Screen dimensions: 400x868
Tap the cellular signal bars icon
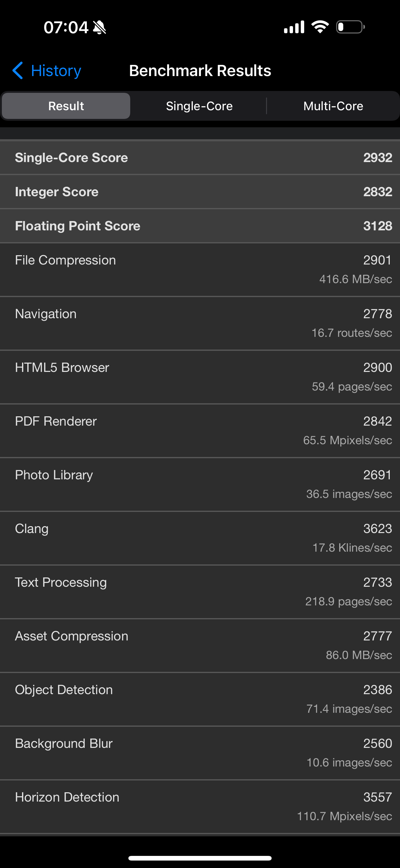294,27
